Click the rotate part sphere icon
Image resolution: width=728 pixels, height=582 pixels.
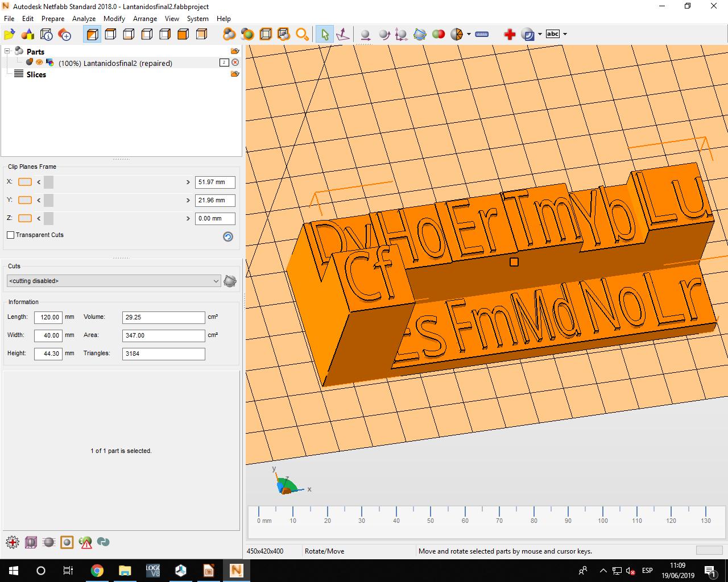tap(384, 35)
